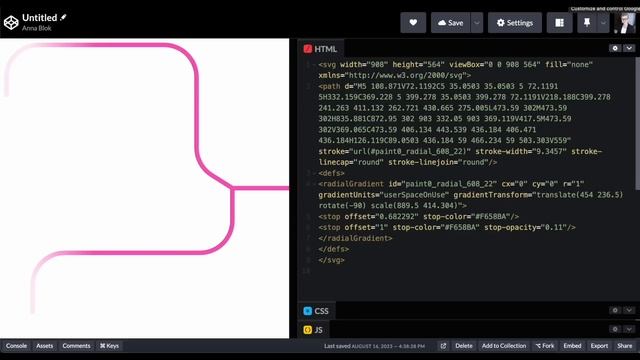Expand JS editor dropdown chevron
The height and width of the screenshot is (360, 640).
tap(629, 329)
